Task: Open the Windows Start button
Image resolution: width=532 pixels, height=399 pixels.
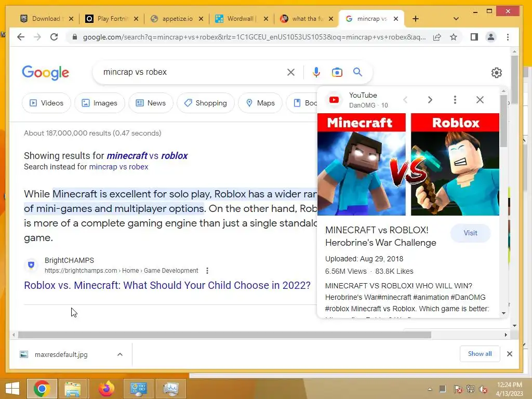Action: coord(12,389)
